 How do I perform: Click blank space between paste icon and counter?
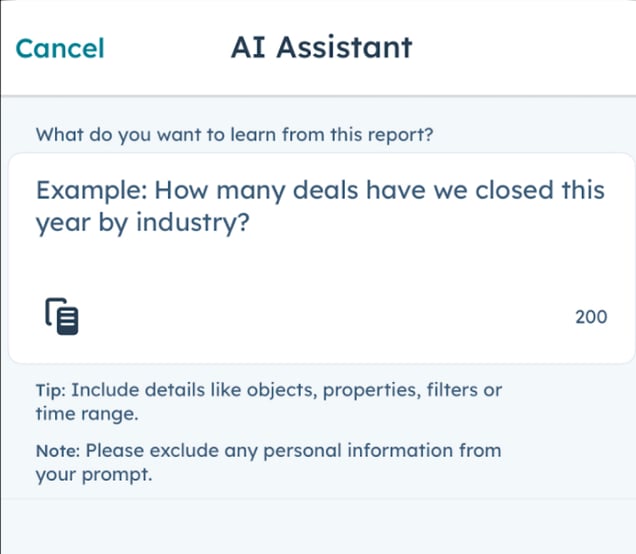[320, 317]
